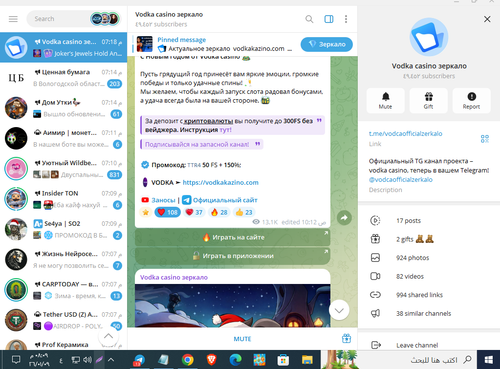500x369 pixels.
Task: Click the megaphone icon beside similar channels
Action: tap(375, 313)
